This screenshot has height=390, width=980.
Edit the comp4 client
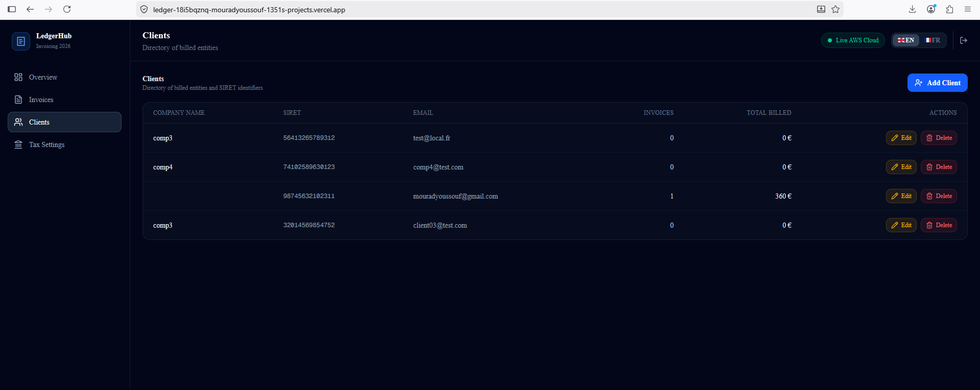[x=901, y=167]
